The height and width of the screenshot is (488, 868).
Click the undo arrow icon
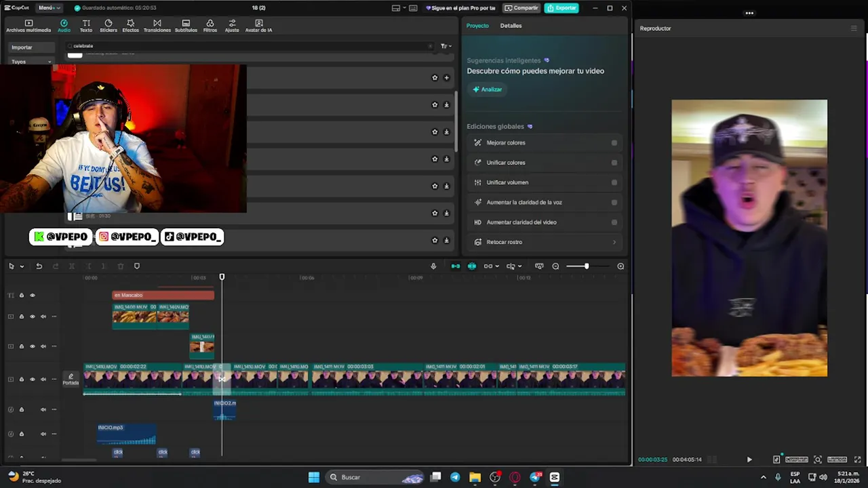(39, 266)
